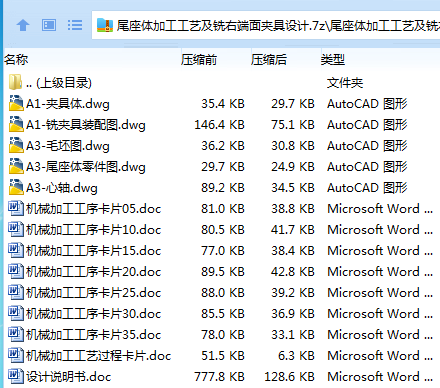Screen dimensions: 440x388
Task: Click AutoCAD 图形 type for A3-心轴.dwg
Action: click(367, 188)
